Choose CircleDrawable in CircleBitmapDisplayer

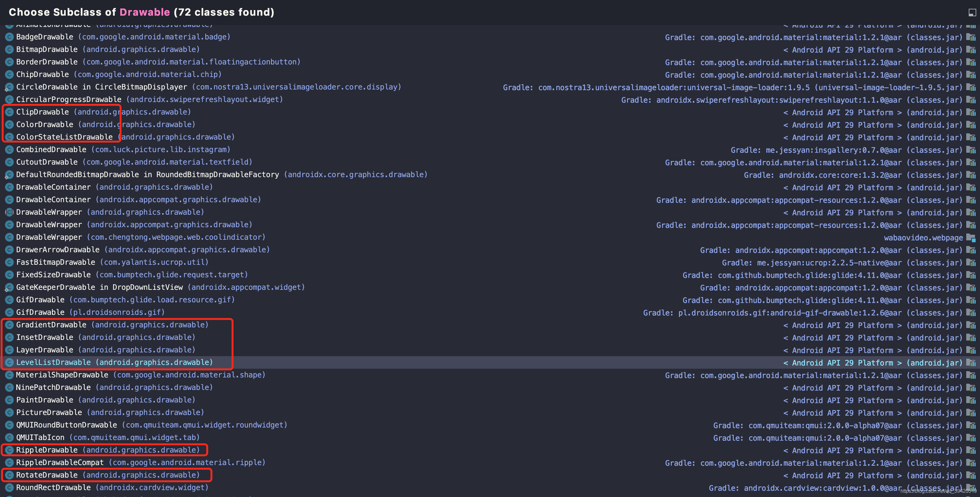point(490,87)
